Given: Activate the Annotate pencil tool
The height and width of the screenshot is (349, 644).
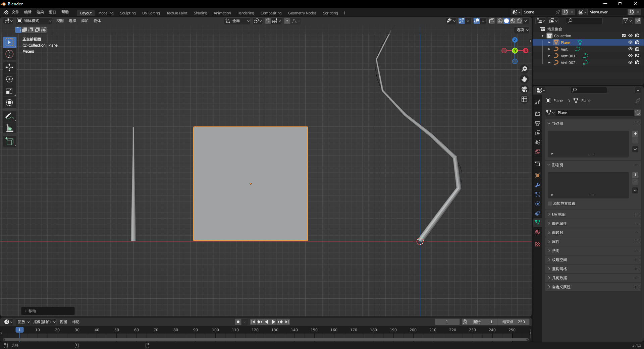Looking at the screenshot, I should click(x=9, y=116).
